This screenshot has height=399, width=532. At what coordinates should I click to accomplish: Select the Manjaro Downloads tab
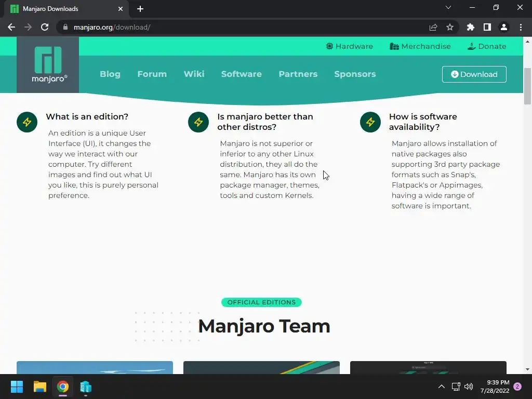[66, 9]
